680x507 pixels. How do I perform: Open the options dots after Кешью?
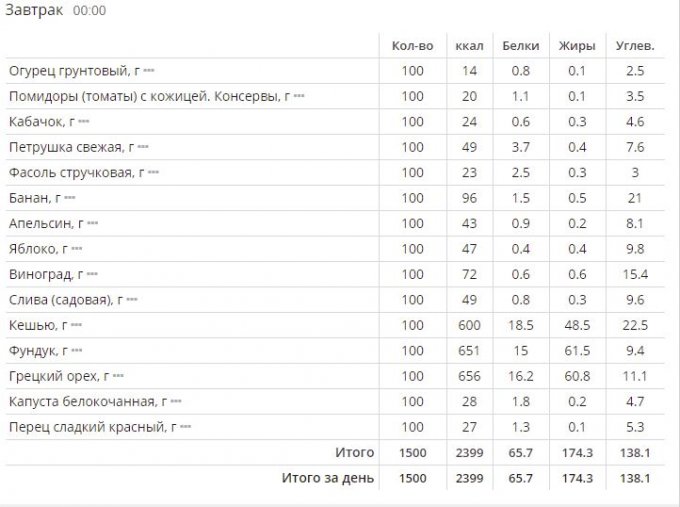point(76,326)
